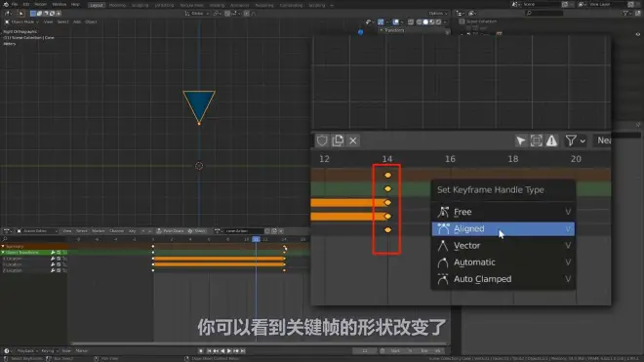Viewport: 644px width, 362px height.
Task: Open Help menu in top bar
Action: click(75, 4)
